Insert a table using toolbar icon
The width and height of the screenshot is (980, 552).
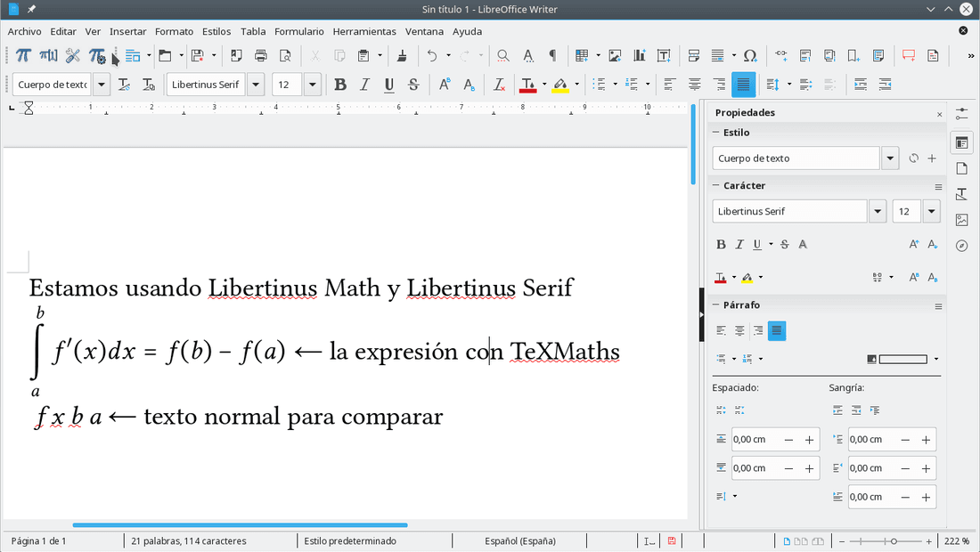(582, 55)
